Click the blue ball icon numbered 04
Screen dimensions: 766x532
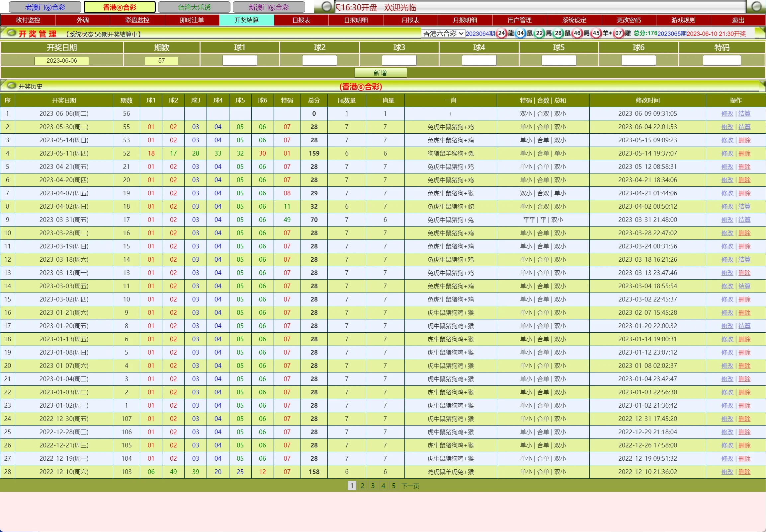point(520,33)
